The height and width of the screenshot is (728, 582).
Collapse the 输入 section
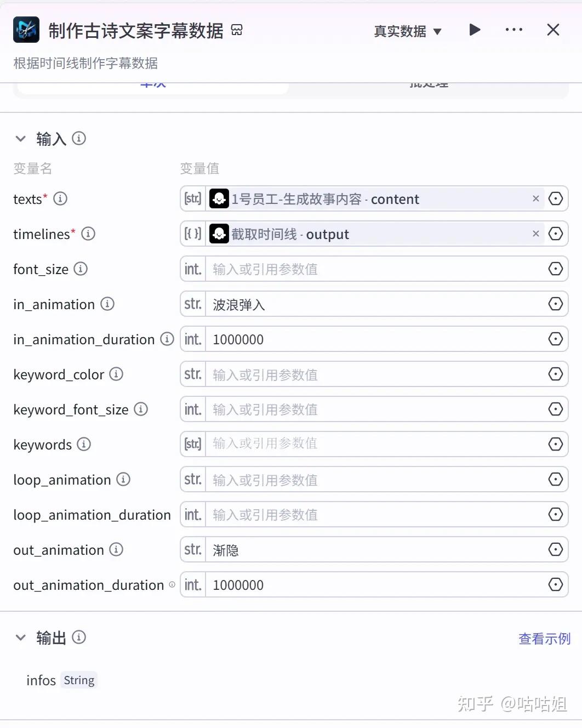click(21, 139)
